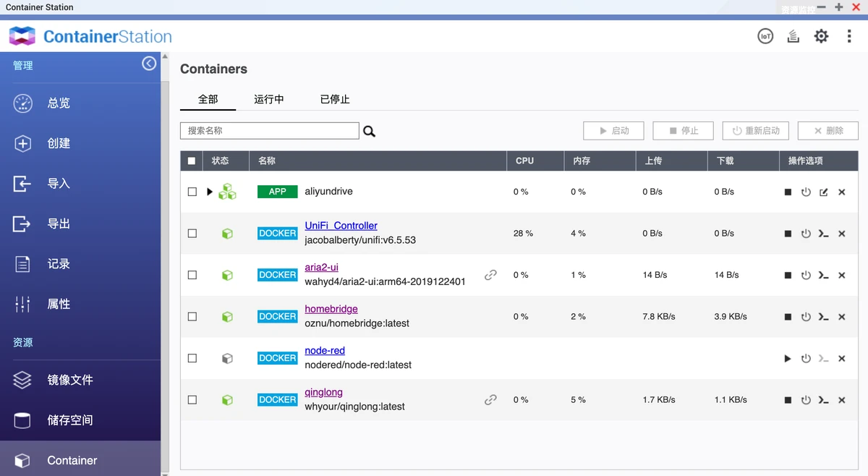Viewport: 868px width, 476px height.
Task: Sort by the 名称 column header
Action: coord(378,161)
